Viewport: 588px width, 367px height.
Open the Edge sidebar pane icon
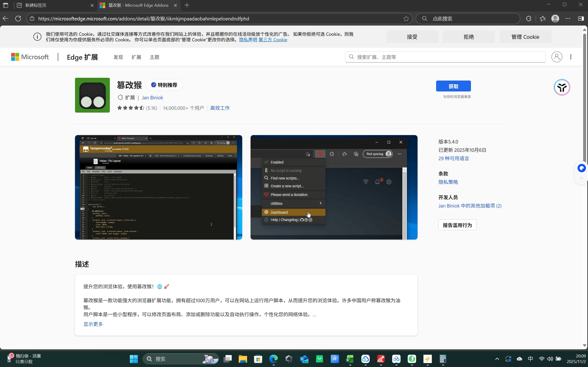581,19
